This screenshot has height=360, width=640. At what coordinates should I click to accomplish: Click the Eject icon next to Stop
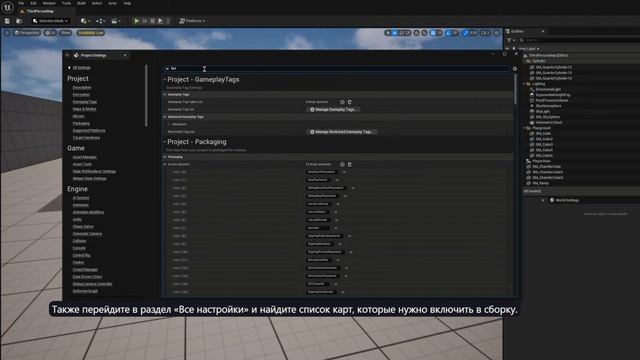pos(161,21)
